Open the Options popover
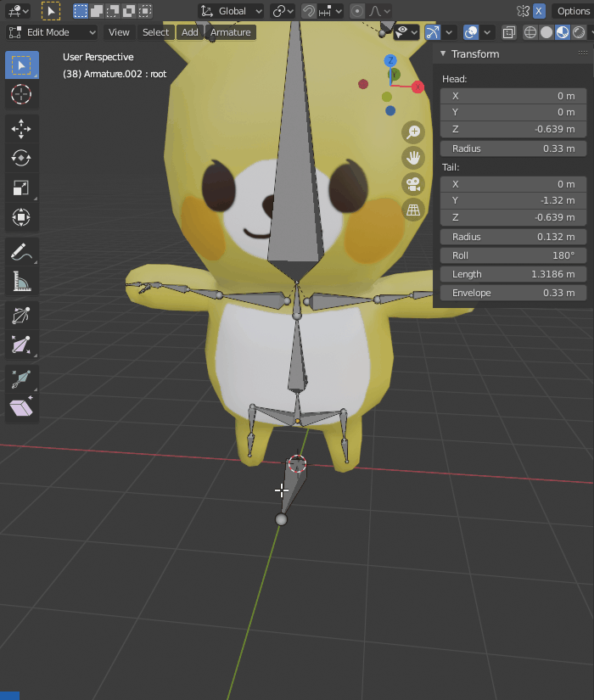The height and width of the screenshot is (700, 594). (x=574, y=11)
